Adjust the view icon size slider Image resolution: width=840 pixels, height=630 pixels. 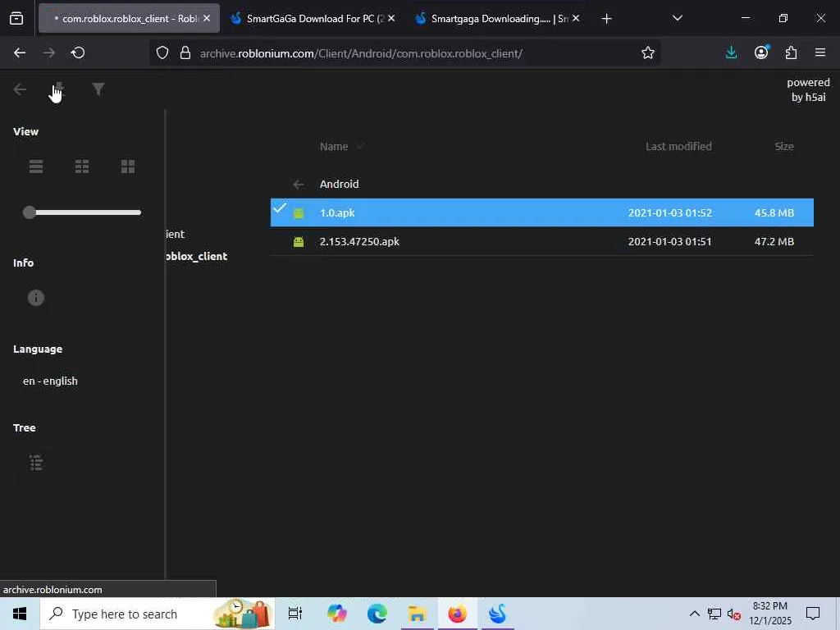82,212
